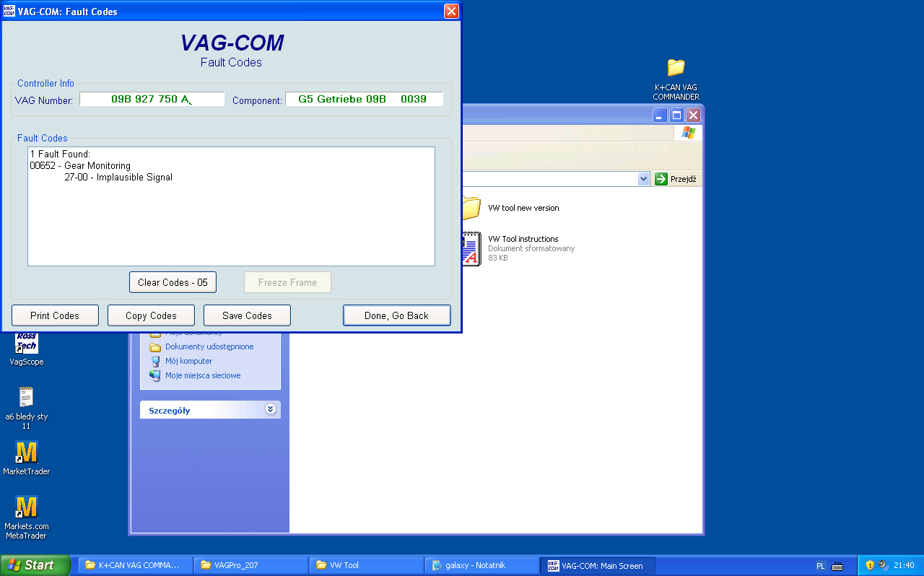Select the '00652 - Gear Monitoring' fault line
This screenshot has width=924, height=576.
80,165
